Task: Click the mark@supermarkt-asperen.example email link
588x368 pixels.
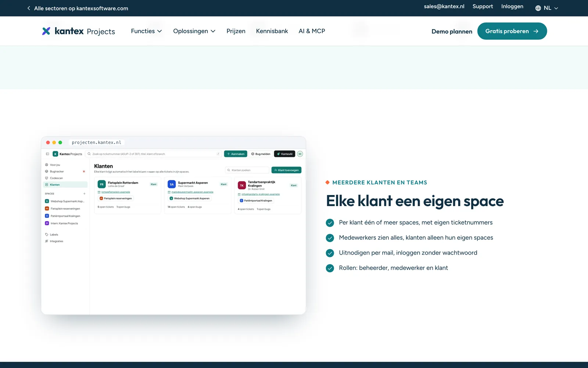Action: pos(192,192)
